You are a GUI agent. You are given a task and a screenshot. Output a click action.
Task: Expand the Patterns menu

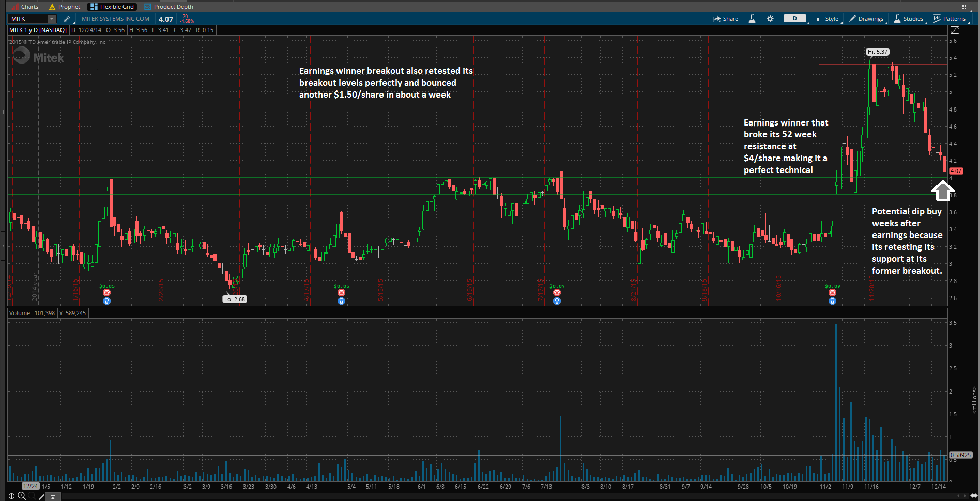(x=950, y=19)
